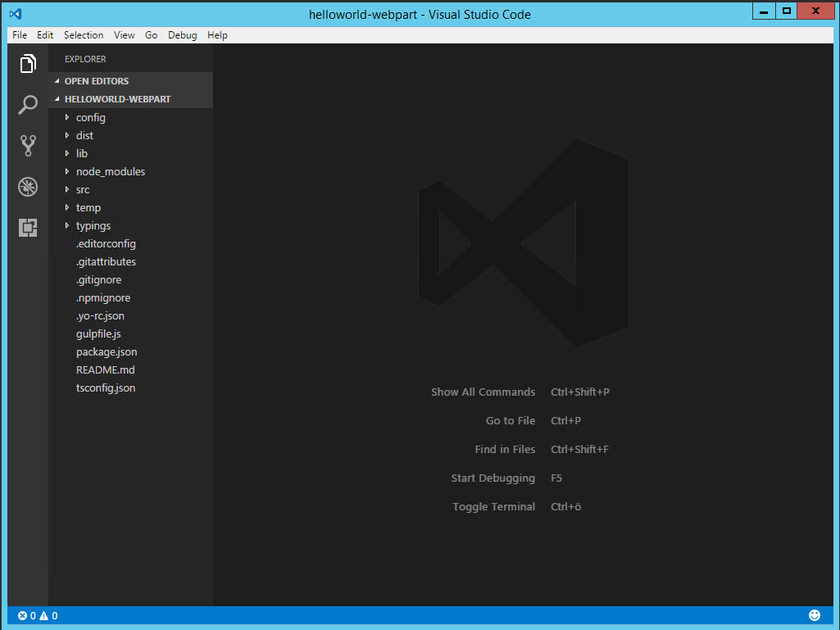This screenshot has width=840, height=630.
Task: Send feedback via smiley icon
Action: tap(815, 615)
